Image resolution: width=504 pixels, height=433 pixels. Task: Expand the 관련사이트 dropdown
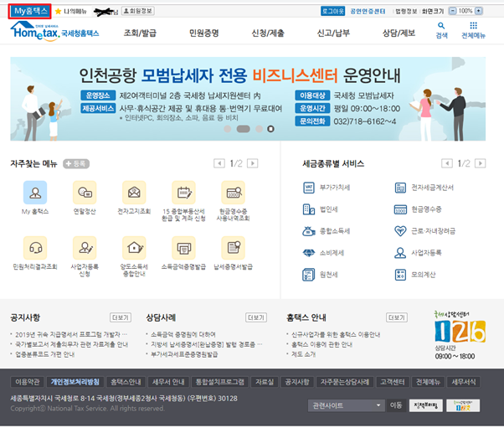click(346, 405)
